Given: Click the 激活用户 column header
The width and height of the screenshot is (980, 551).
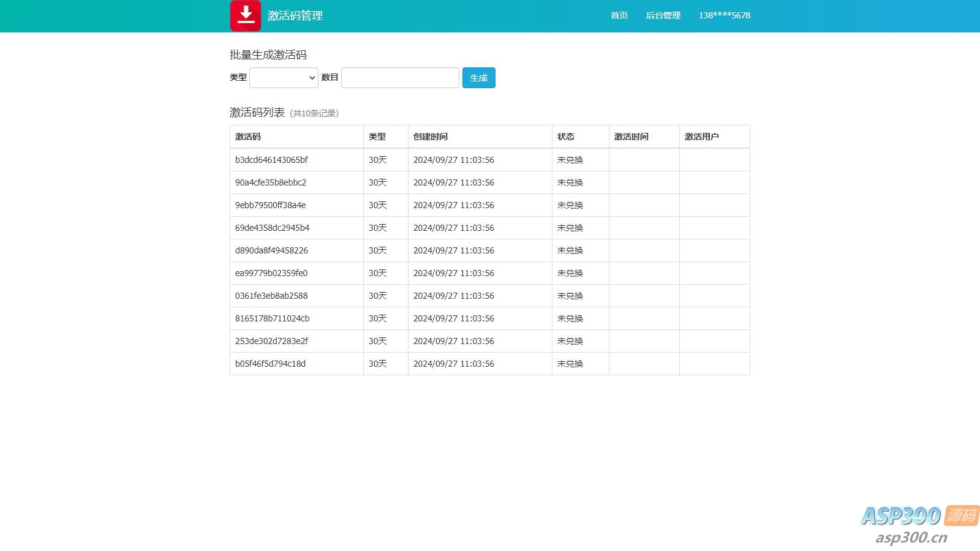Looking at the screenshot, I should [702, 137].
